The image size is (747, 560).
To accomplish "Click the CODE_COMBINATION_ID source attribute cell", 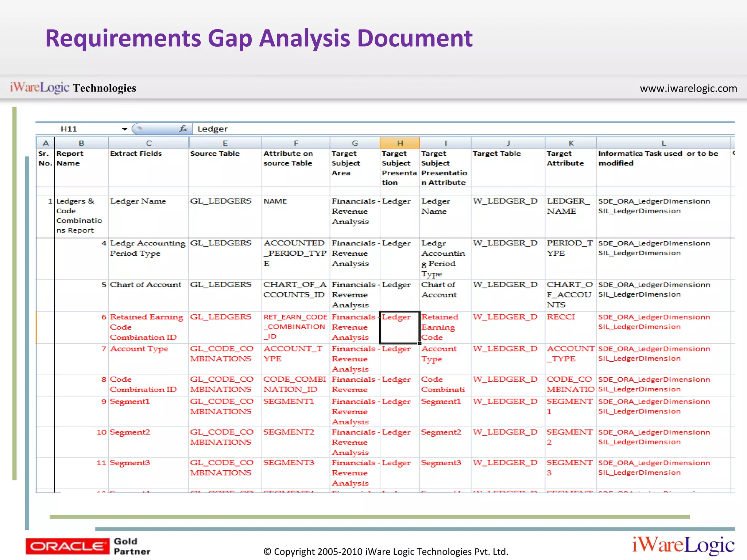I will [x=296, y=385].
